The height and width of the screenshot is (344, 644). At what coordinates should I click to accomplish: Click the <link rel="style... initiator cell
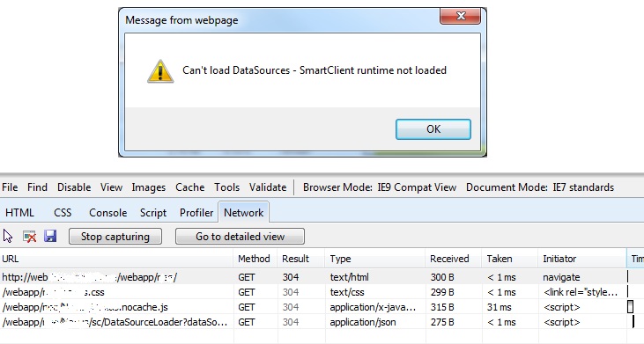tap(581, 292)
